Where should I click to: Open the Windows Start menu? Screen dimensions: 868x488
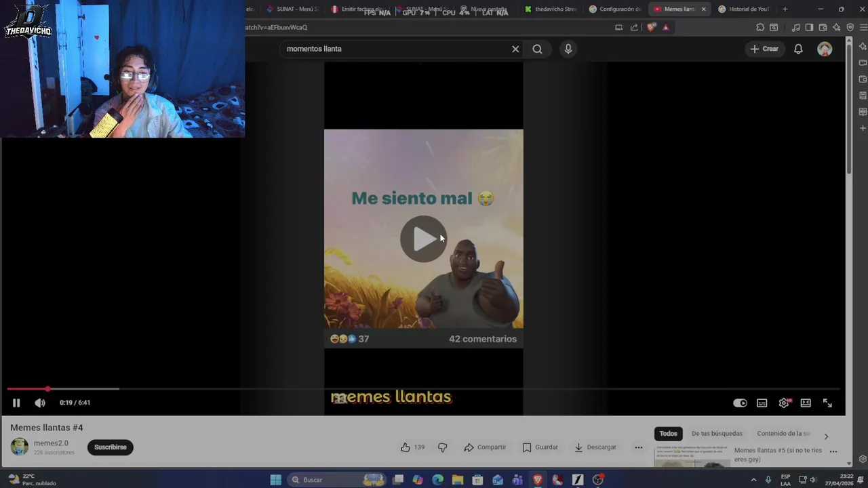(275, 480)
